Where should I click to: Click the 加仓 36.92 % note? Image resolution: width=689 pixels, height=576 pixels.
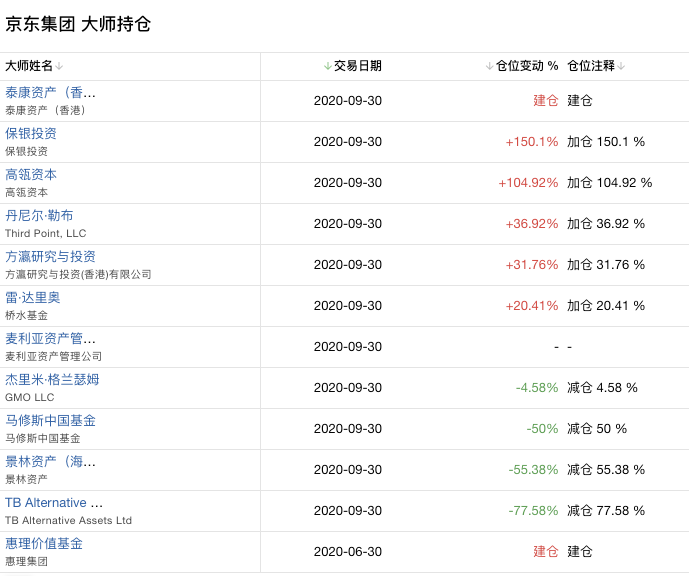[606, 224]
